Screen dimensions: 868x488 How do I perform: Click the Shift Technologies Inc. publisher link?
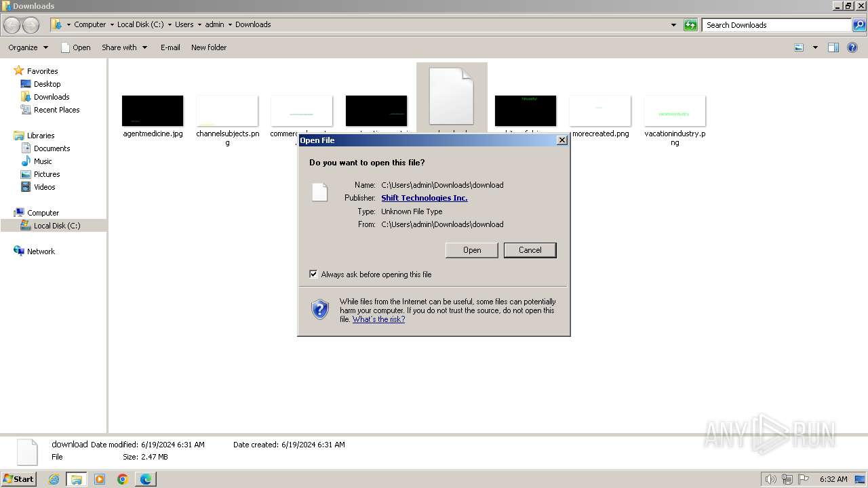[x=425, y=198]
